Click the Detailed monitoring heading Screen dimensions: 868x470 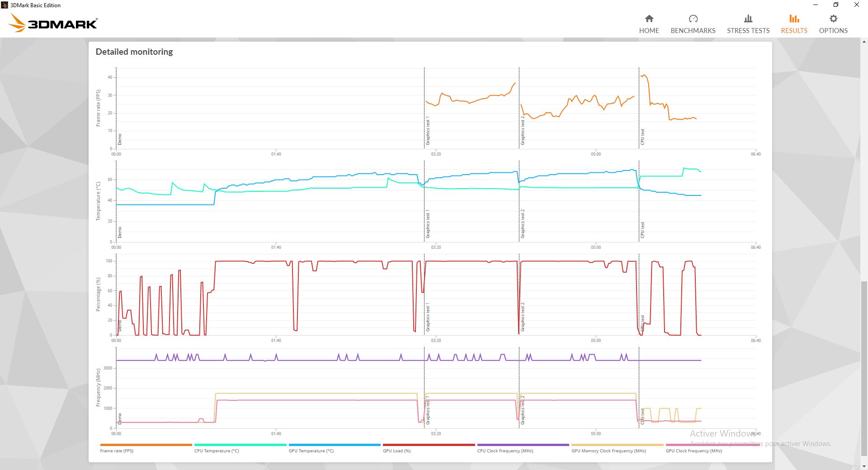coord(134,52)
